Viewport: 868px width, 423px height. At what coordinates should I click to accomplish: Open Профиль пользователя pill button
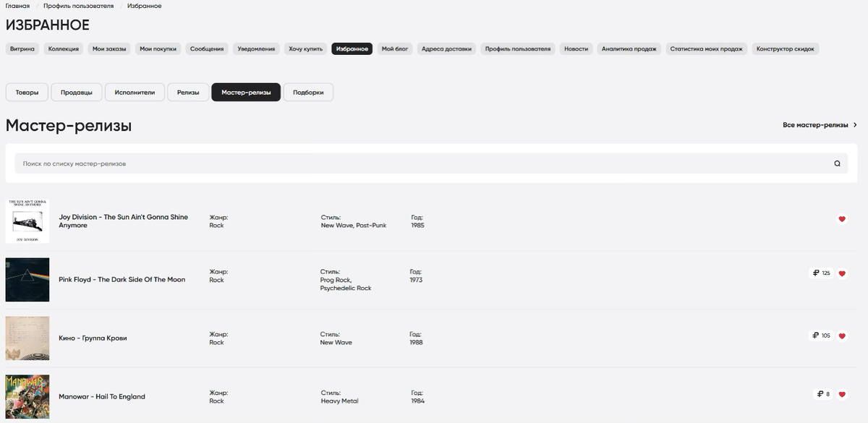click(518, 49)
